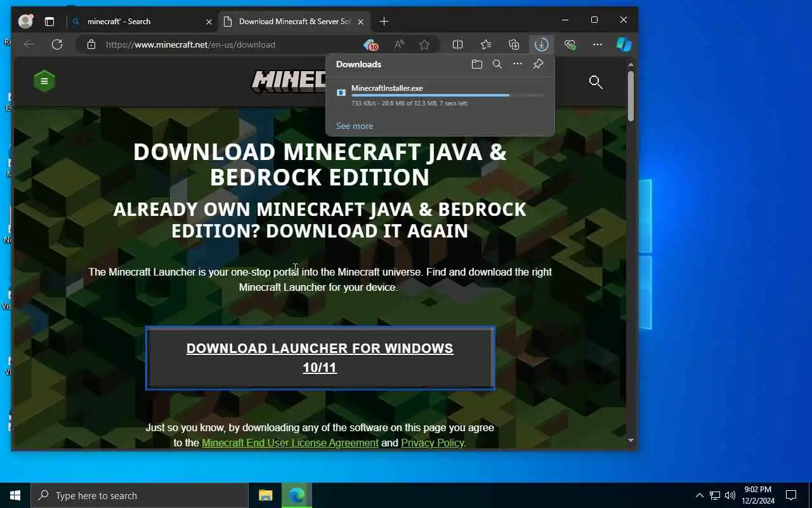Image resolution: width=812 pixels, height=508 pixels.
Task: Add this page to favorites star
Action: point(424,44)
